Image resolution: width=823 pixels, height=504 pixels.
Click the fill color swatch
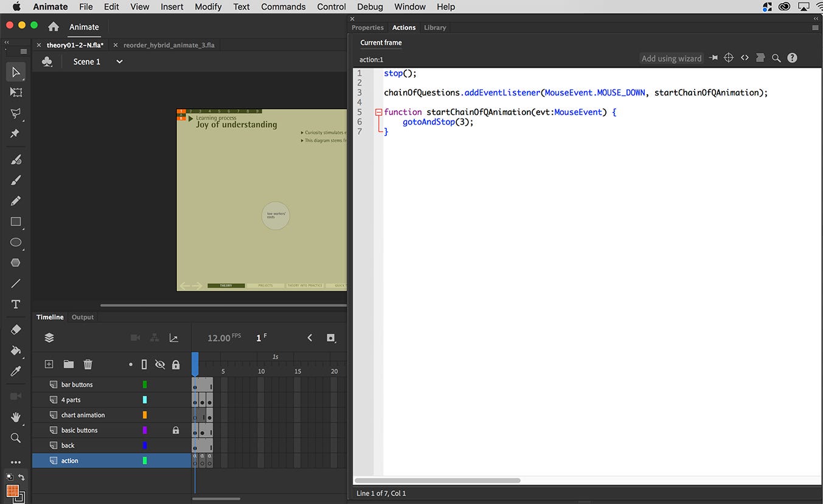[x=12, y=491]
